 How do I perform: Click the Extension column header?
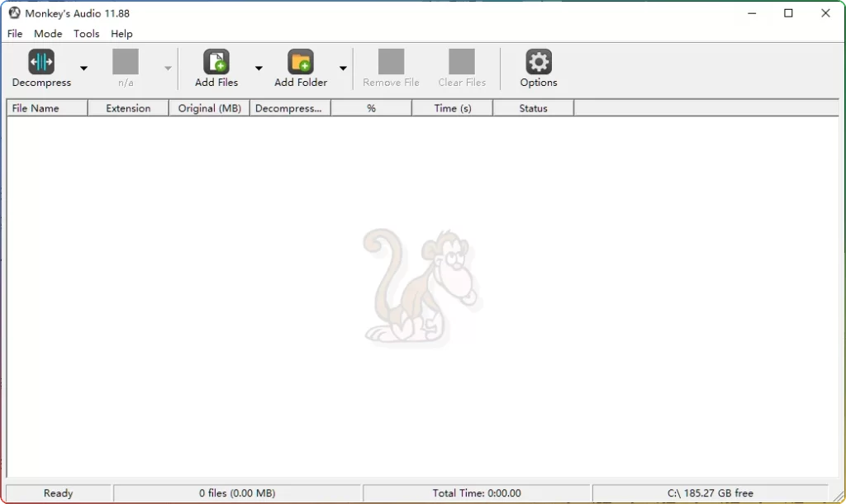128,107
